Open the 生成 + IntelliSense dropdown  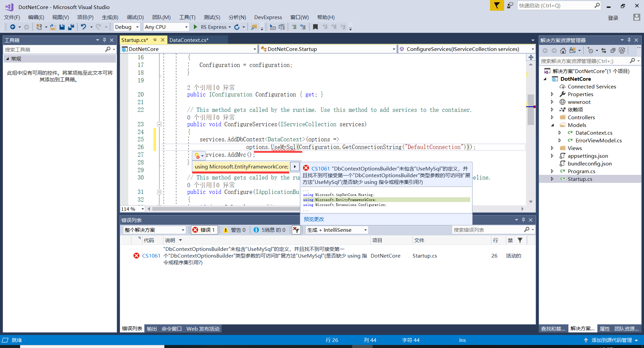[x=337, y=230]
